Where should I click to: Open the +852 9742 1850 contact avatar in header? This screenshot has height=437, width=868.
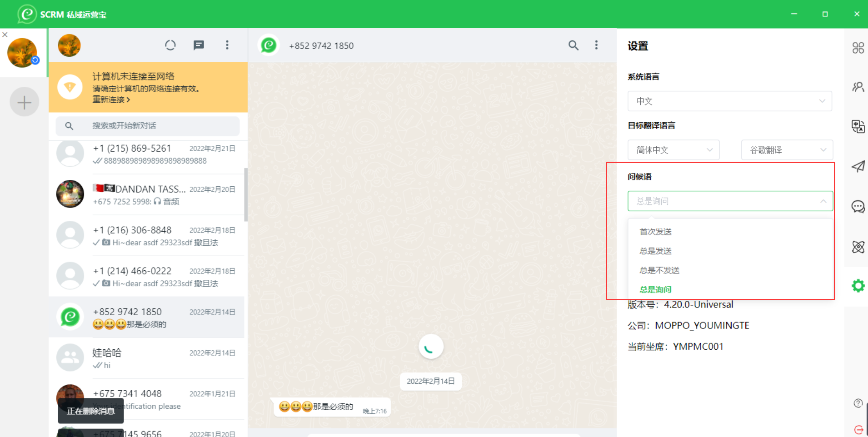point(269,45)
